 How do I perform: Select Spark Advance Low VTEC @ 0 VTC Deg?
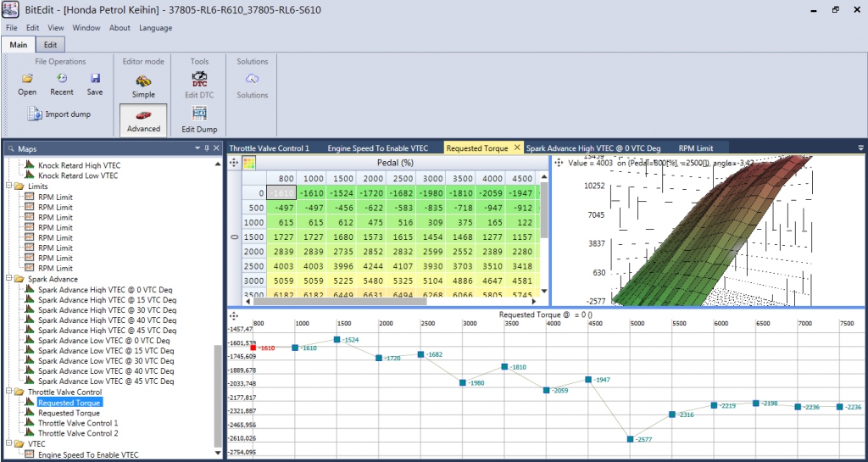click(x=104, y=340)
